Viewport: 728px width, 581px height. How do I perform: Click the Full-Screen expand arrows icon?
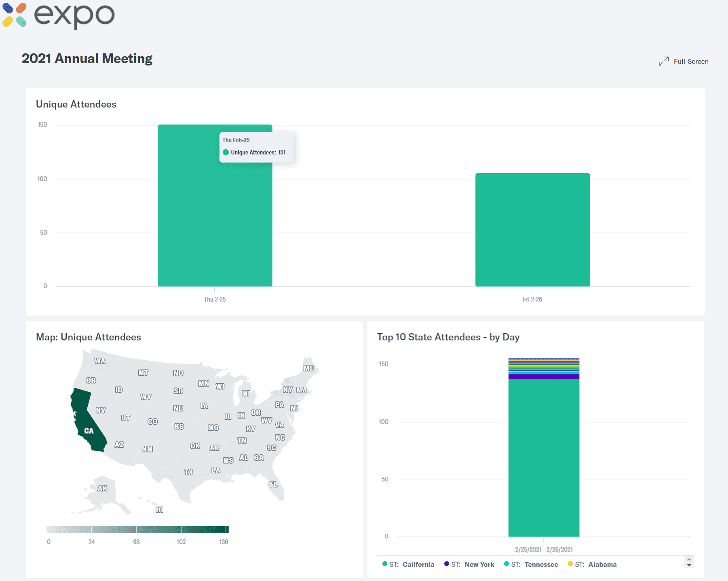coord(663,61)
